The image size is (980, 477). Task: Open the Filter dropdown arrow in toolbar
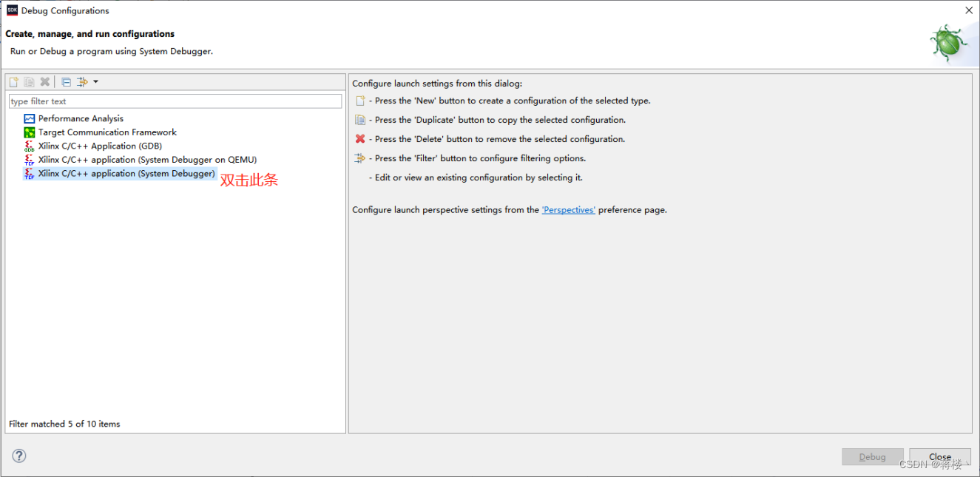(x=95, y=82)
